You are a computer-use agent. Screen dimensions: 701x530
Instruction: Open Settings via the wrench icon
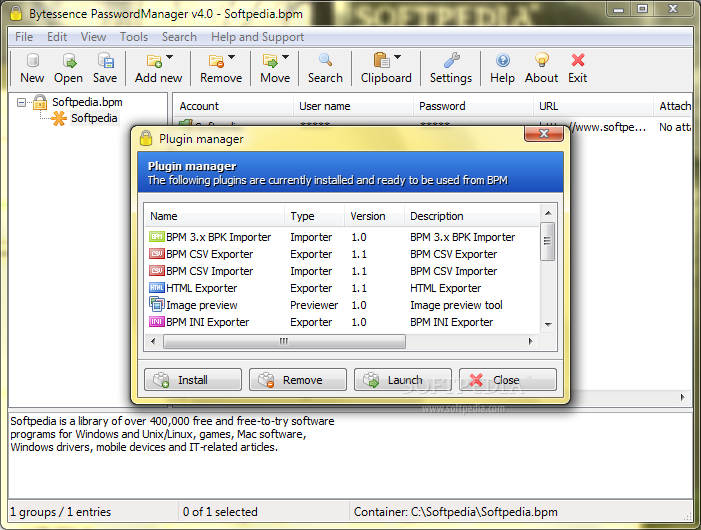[x=451, y=60]
